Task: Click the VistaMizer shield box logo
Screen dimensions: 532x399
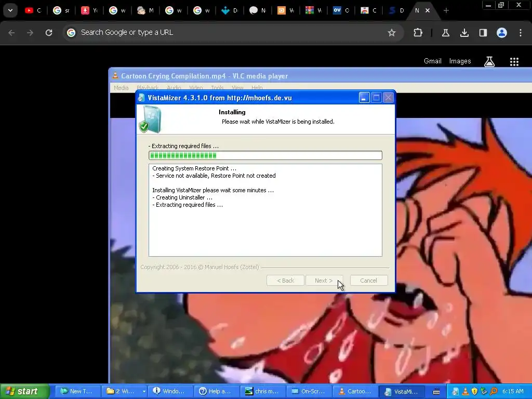Action: coord(150,119)
